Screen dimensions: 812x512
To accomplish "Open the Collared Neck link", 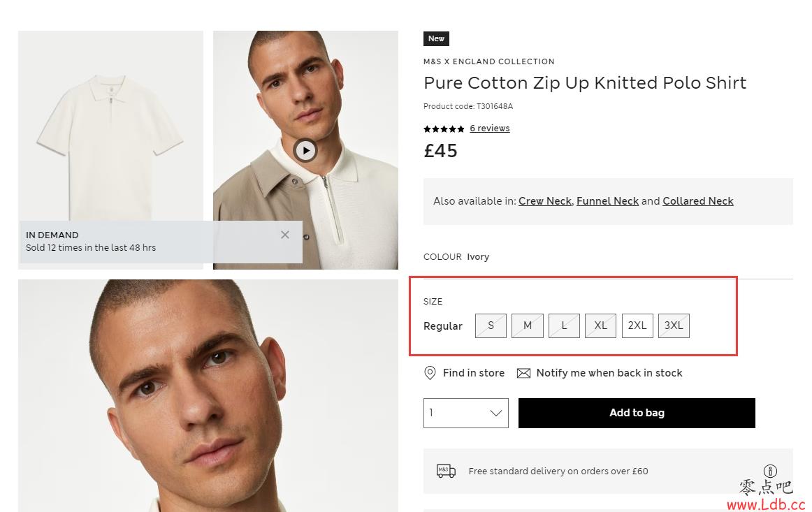I will 697,201.
